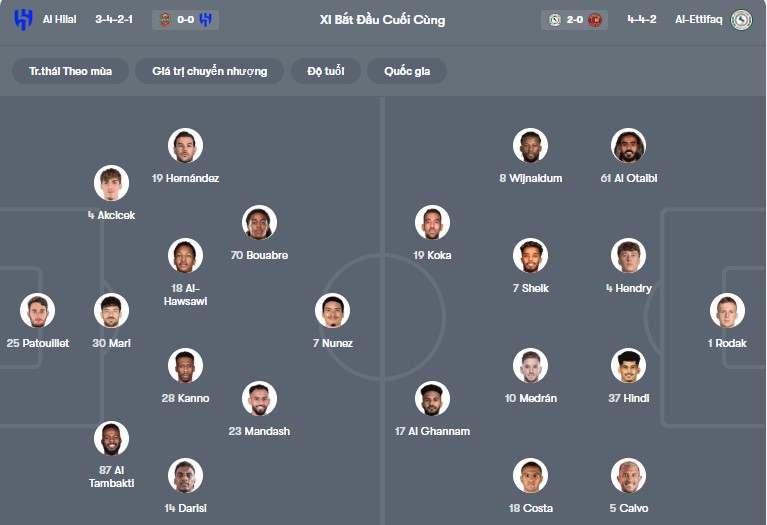Image resolution: width=767 pixels, height=525 pixels.
Task: Click the Bouabre player photo
Action: pos(259,223)
